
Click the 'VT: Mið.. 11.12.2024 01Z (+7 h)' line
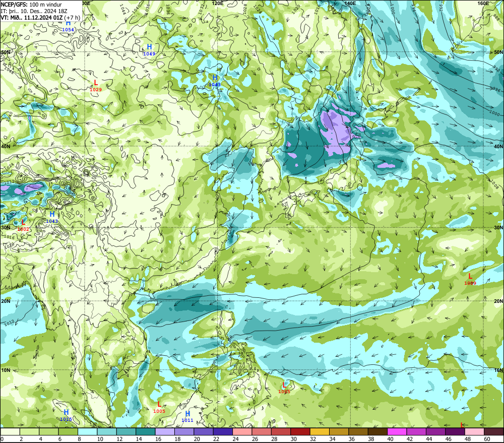pos(40,17)
